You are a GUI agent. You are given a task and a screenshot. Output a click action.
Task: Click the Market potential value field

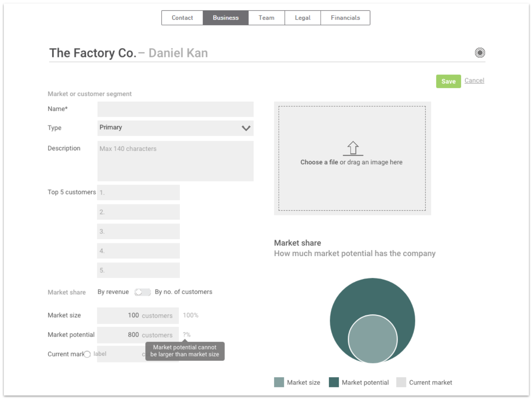point(138,335)
